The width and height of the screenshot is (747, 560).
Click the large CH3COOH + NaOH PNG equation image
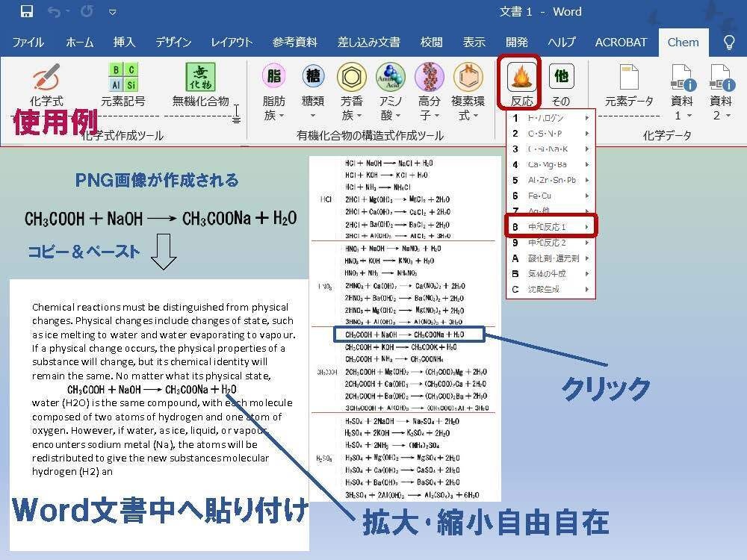[161, 219]
